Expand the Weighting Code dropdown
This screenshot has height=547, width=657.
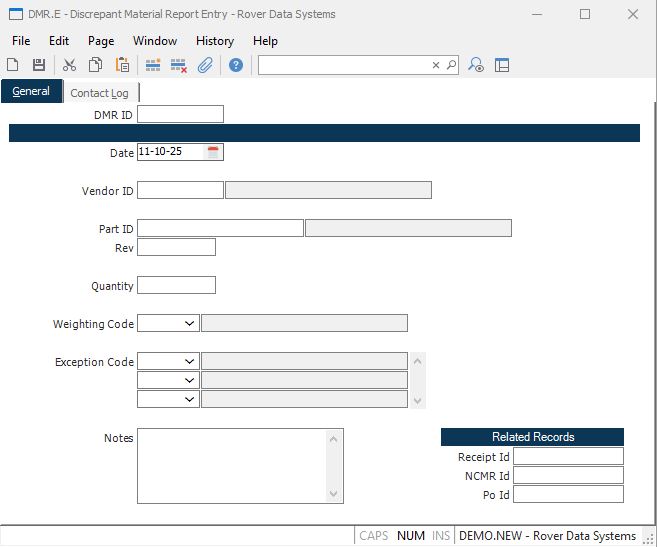point(189,323)
